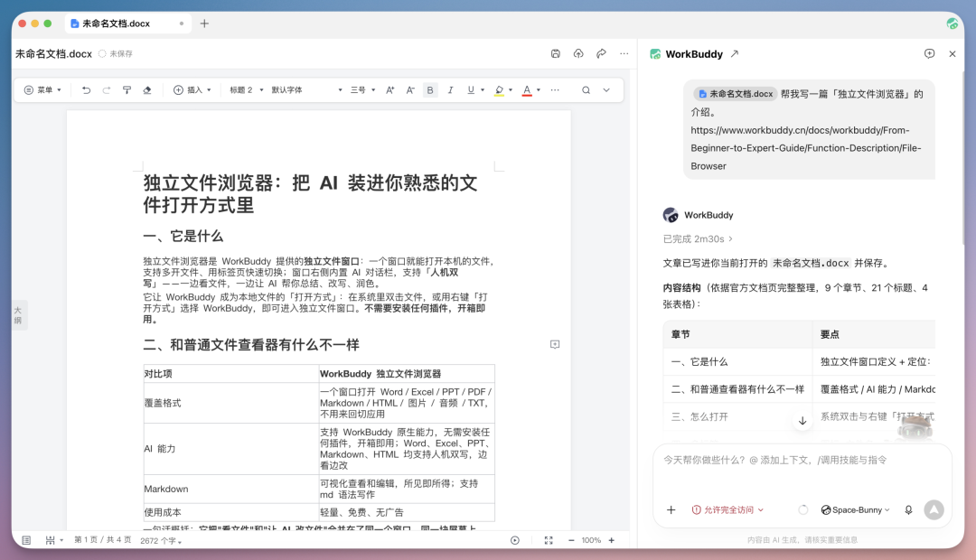976x560 pixels.
Task: Toggle bold formatting
Action: [x=430, y=90]
